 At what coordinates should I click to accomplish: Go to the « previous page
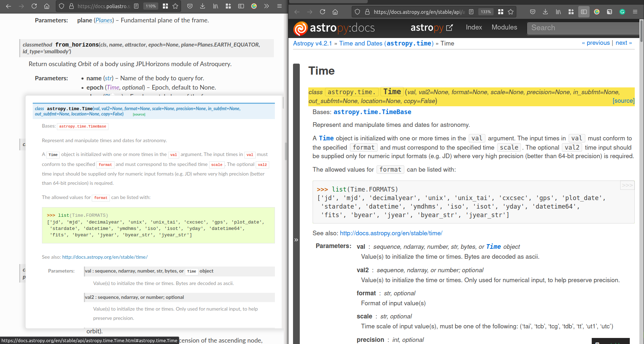pos(596,43)
